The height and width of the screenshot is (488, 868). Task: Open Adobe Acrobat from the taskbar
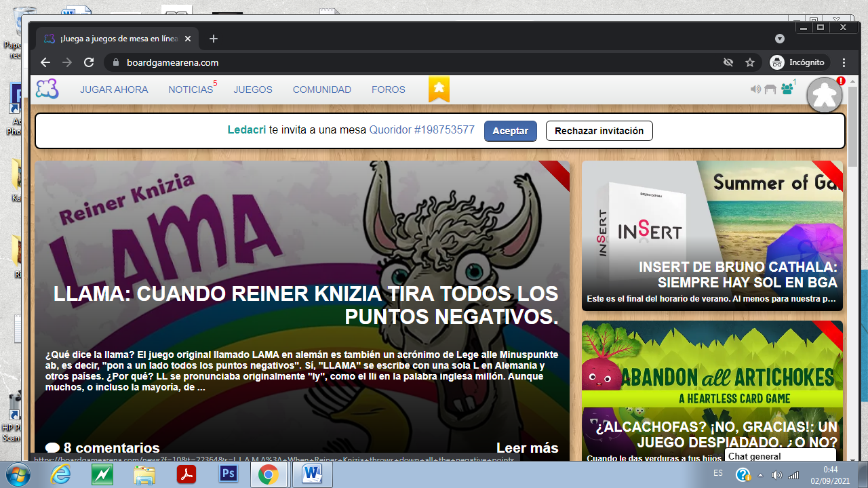186,474
